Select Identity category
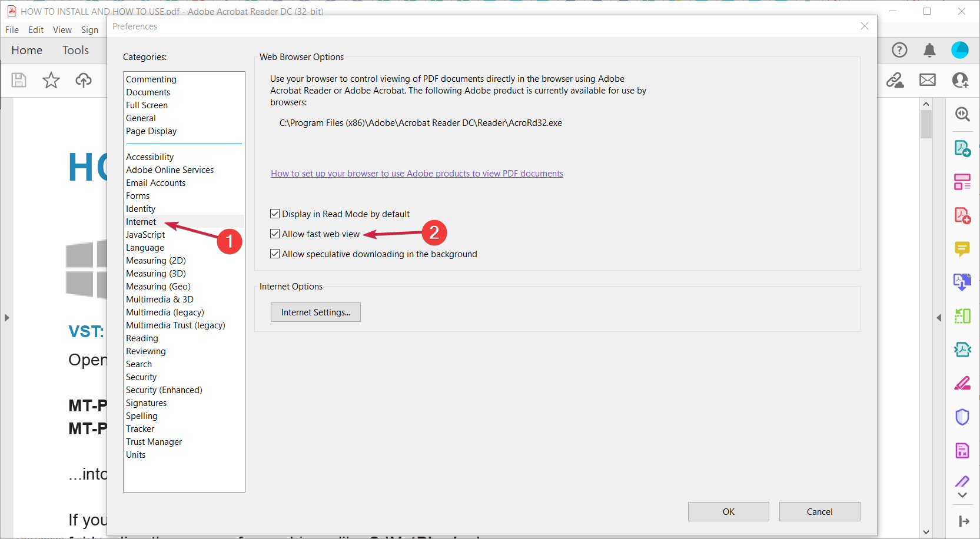 141,209
